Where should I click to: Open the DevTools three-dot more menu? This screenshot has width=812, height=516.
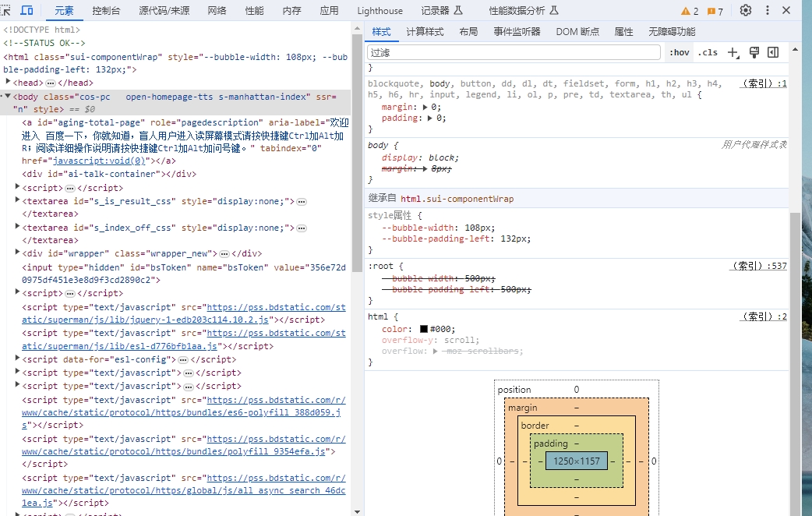pyautogui.click(x=767, y=10)
